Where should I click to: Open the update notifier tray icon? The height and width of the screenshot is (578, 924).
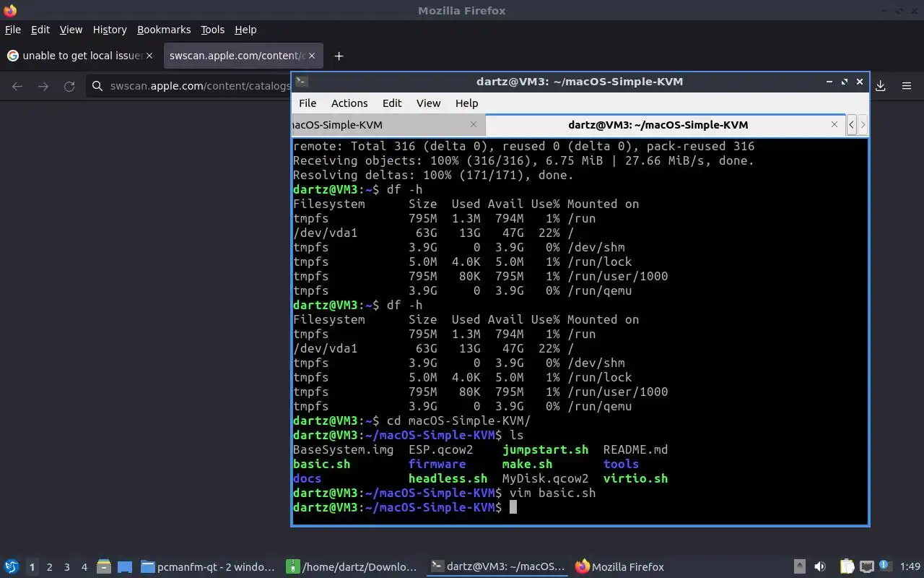[x=885, y=566]
